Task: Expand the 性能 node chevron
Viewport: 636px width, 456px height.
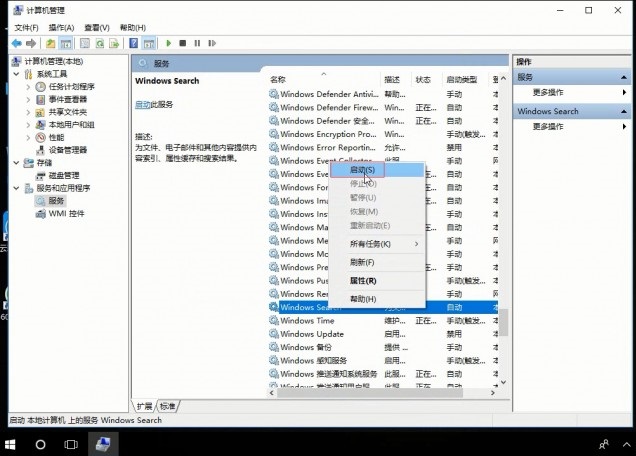Action: [x=28, y=137]
